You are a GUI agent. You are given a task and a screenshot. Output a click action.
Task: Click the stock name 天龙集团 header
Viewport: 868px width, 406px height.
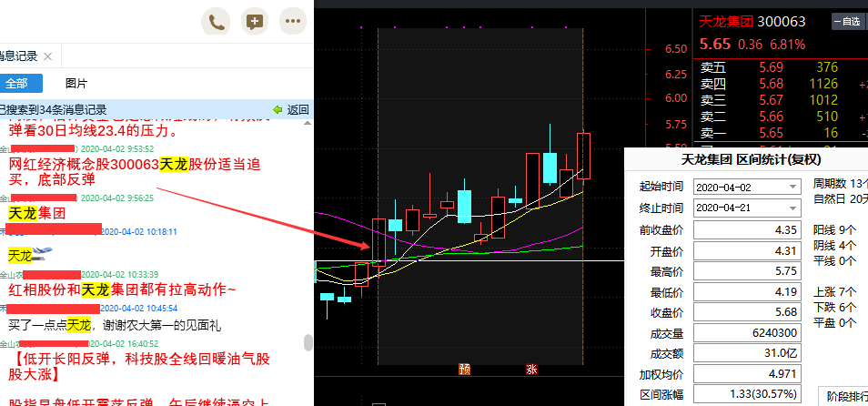point(726,22)
